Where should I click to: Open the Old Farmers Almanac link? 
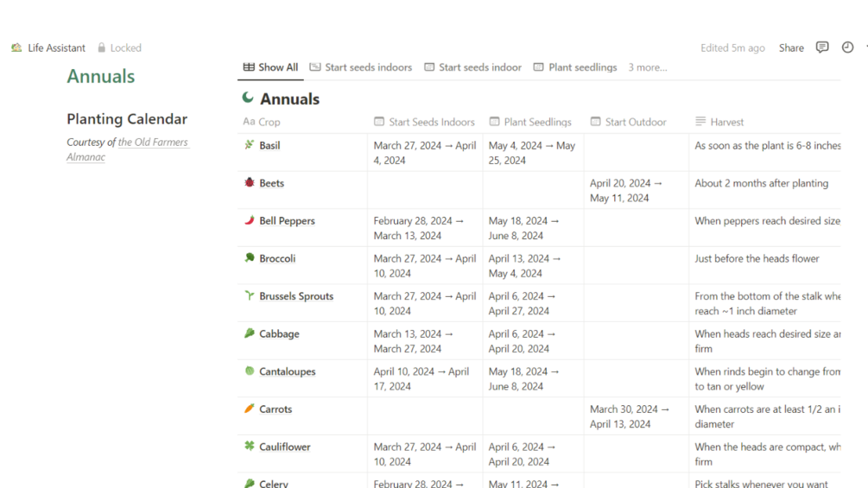153,143
